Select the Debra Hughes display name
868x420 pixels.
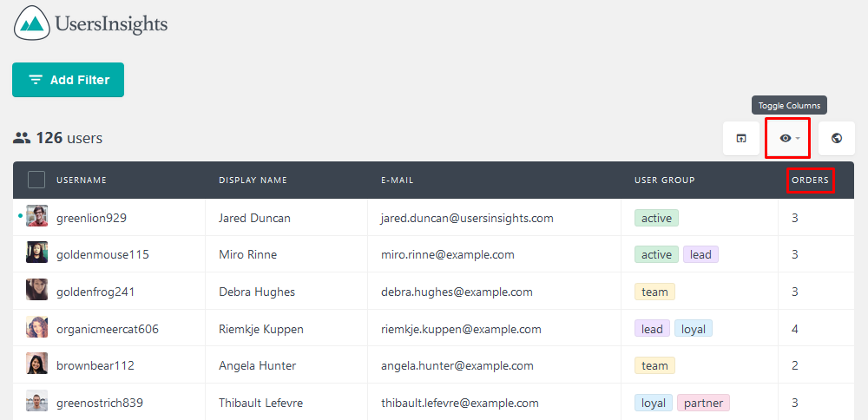[x=257, y=292]
